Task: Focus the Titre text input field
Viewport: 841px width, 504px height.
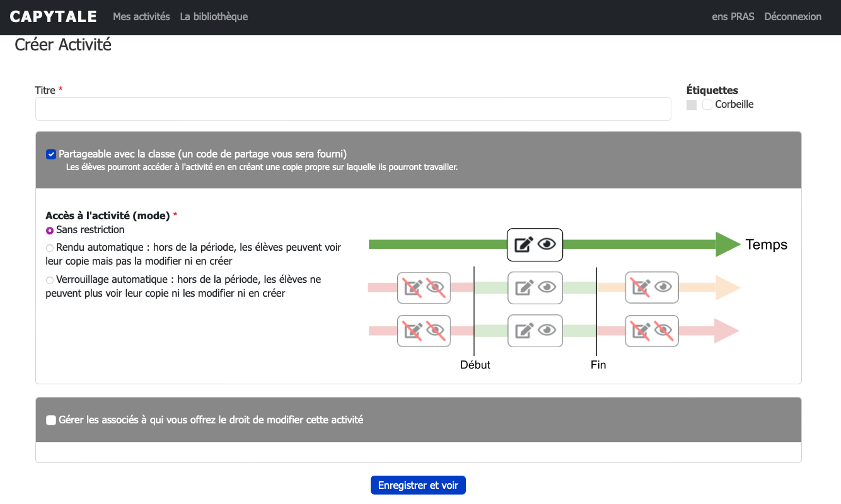Action: pos(353,109)
